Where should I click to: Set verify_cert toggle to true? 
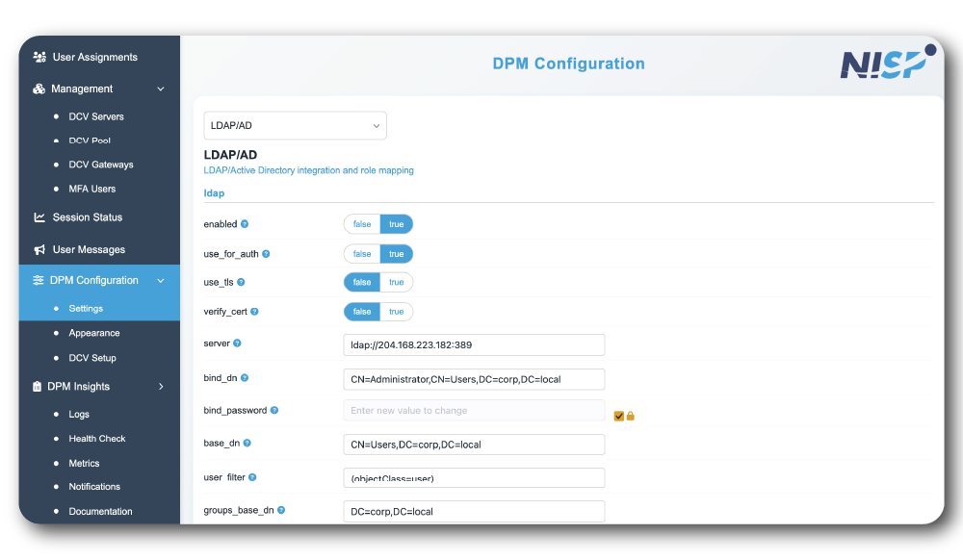(x=397, y=312)
